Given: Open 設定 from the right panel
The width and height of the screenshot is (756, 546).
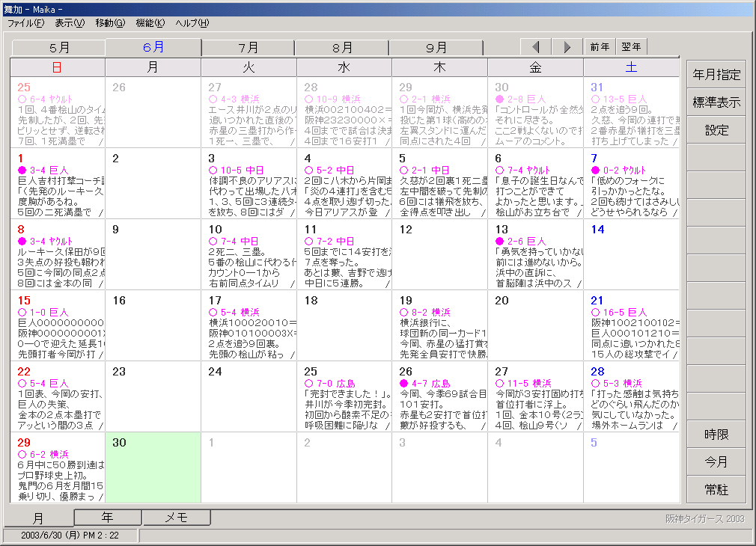Looking at the screenshot, I should tap(716, 130).
